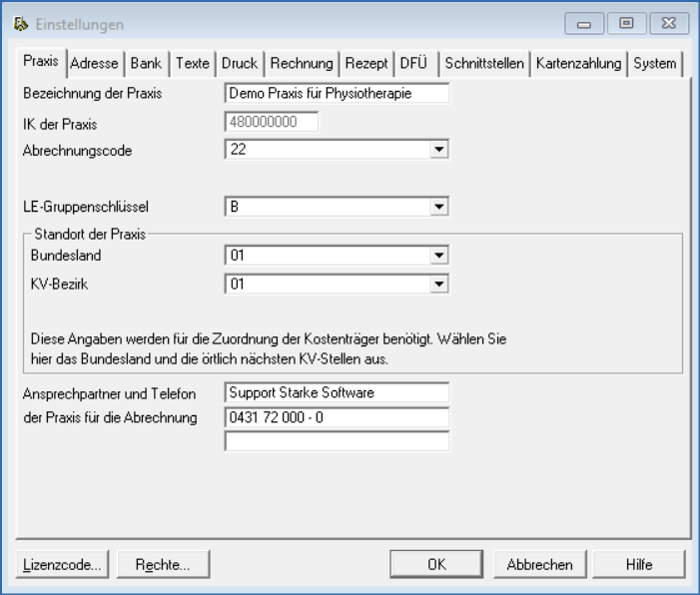
Task: Open the System tab
Action: pos(655,63)
